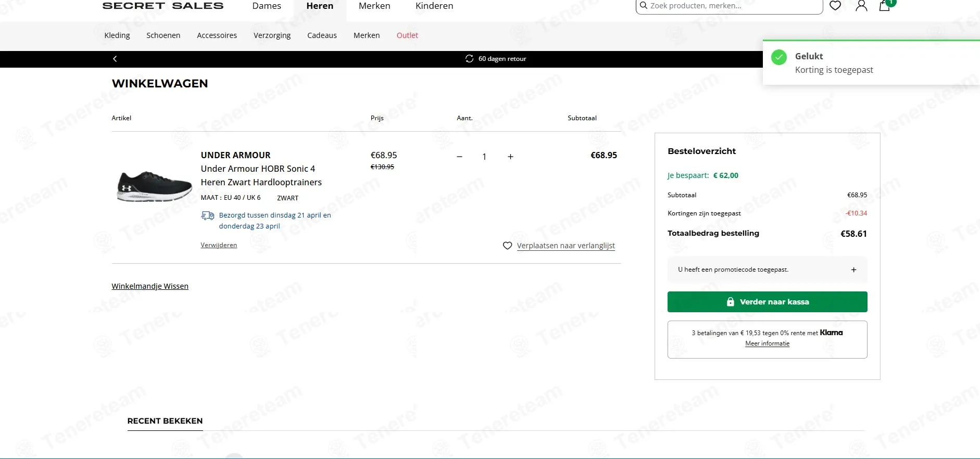980x459 pixels.
Task: Open the wishlist heart icon in header
Action: click(x=835, y=6)
